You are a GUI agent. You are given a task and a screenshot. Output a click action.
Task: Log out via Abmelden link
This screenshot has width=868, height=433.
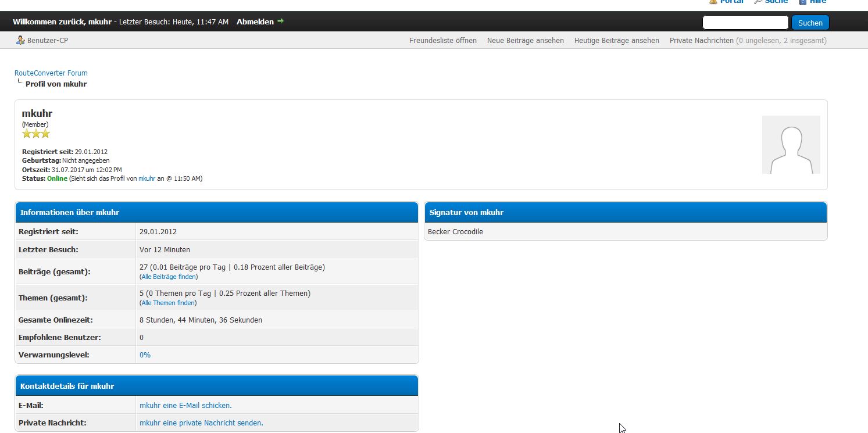[x=255, y=22]
